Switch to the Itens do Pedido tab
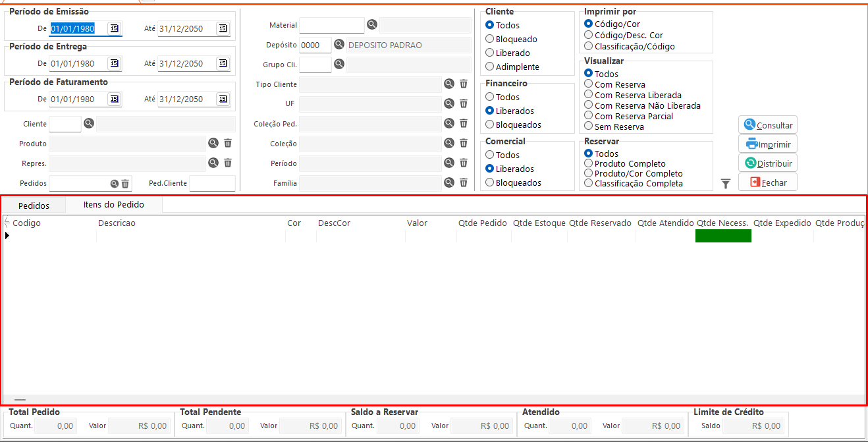Viewport: 868px width, 442px height. pyautogui.click(x=113, y=205)
